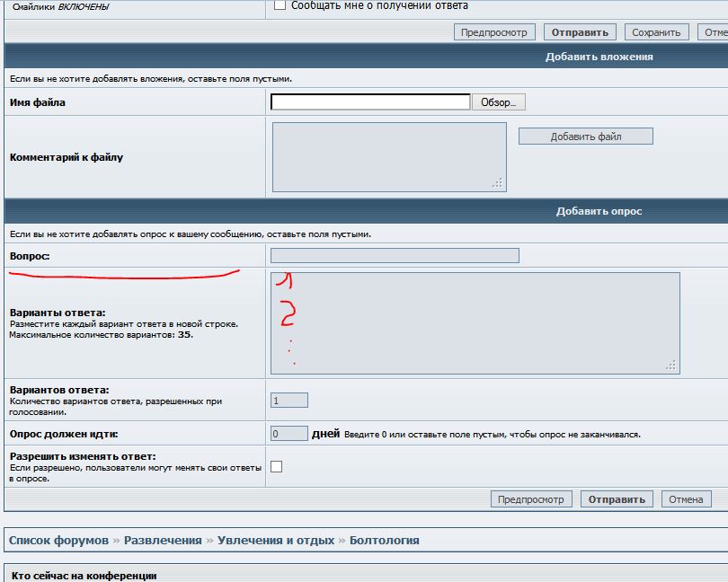Open the 'Список форумов' breadcrumb link
Viewport: 728px width, 582px height.
point(58,541)
